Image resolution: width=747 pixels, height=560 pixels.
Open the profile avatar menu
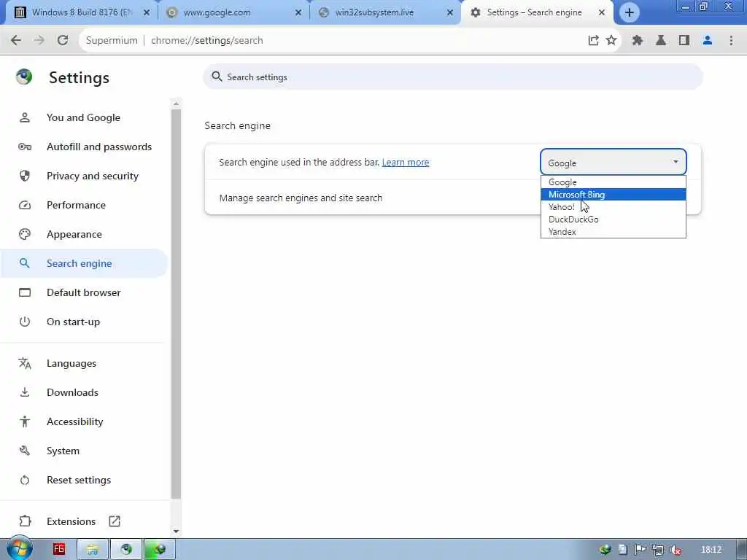point(708,41)
